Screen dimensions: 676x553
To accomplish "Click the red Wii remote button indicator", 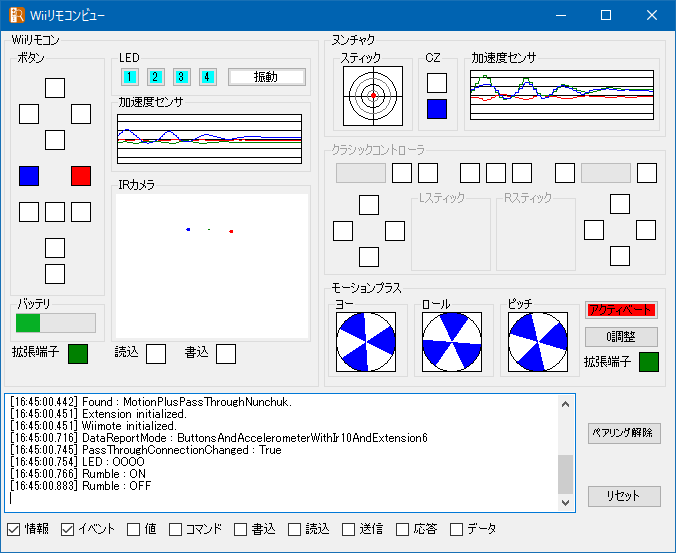I will pos(81,176).
